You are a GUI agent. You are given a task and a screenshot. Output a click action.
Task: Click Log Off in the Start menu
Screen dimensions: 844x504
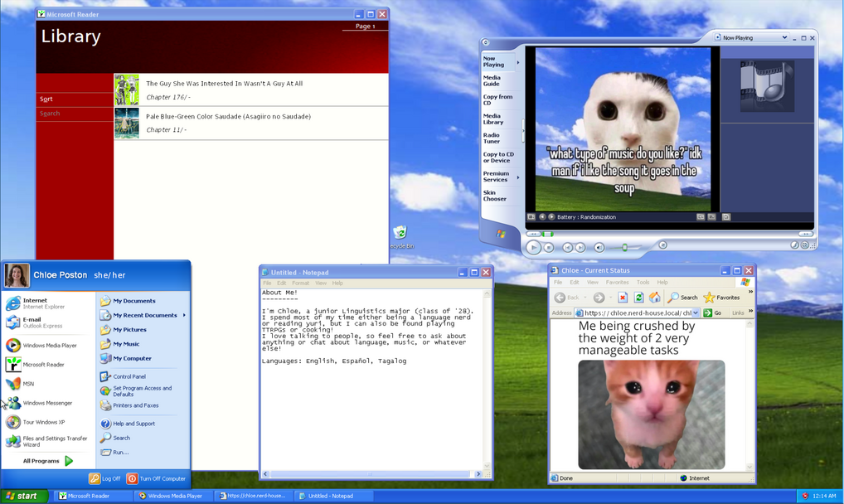coord(105,478)
